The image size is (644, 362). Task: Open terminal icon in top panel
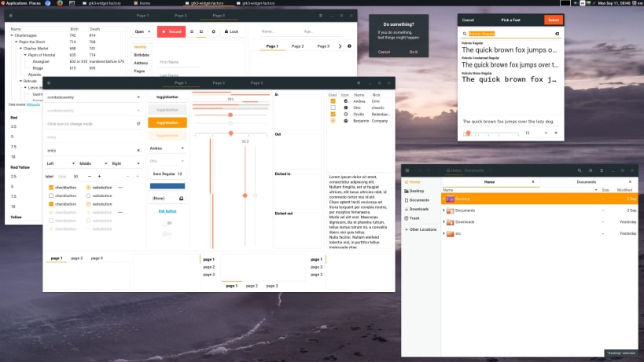[72, 3]
